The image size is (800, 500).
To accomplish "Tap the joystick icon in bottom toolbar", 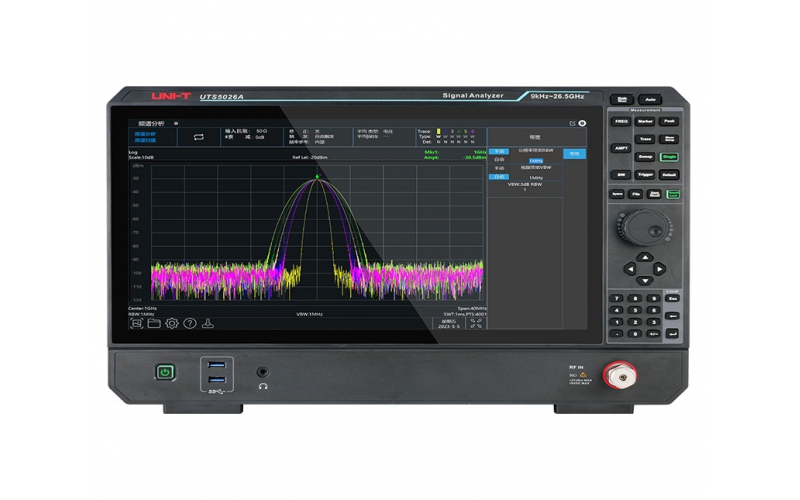I will coord(208,323).
